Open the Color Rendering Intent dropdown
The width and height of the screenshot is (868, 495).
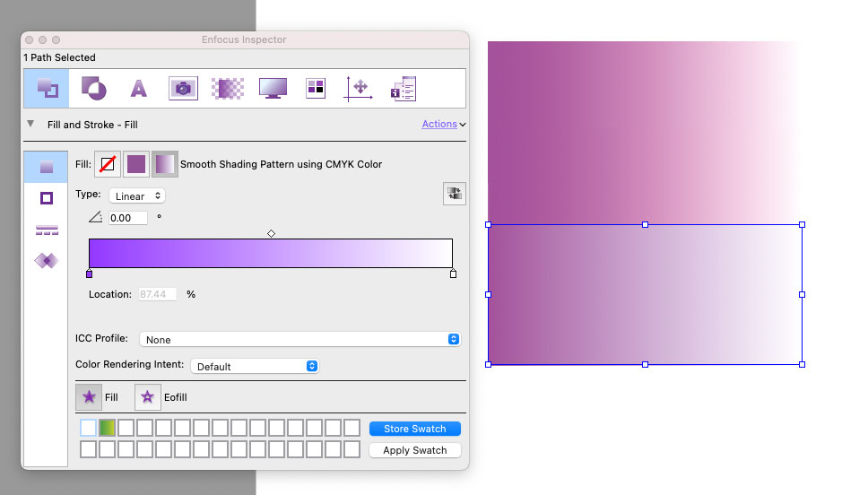coord(255,366)
